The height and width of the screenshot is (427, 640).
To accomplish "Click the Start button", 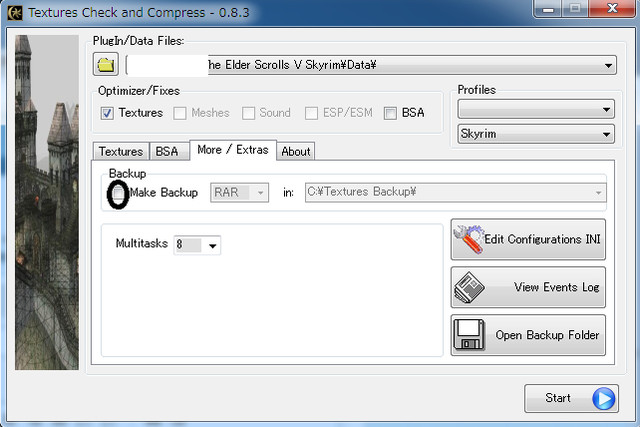I will pos(571,398).
